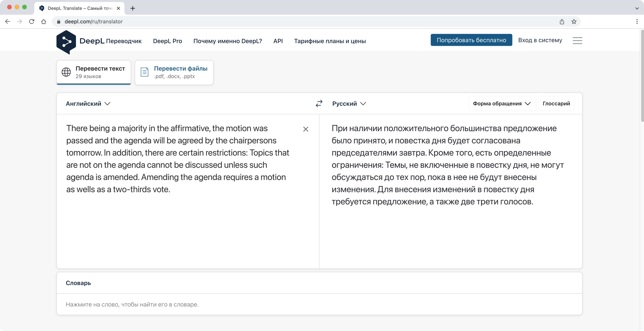644x331 pixels.
Task: Click word 'chairpersons' in source text
Action: 253,141
